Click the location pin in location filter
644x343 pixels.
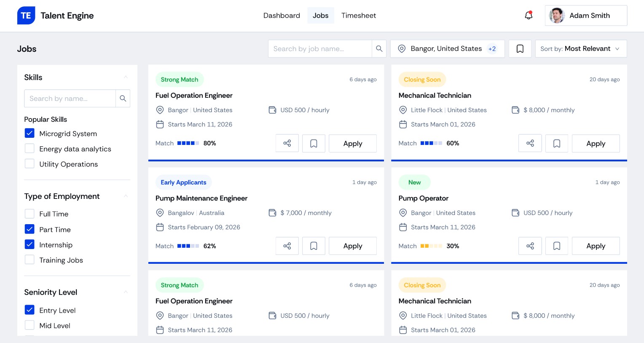402,49
